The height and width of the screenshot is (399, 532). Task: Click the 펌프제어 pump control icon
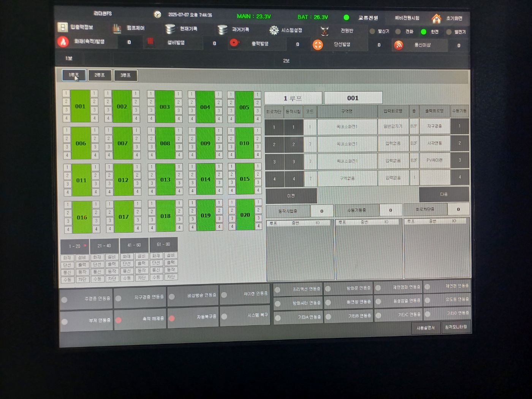click(x=117, y=28)
